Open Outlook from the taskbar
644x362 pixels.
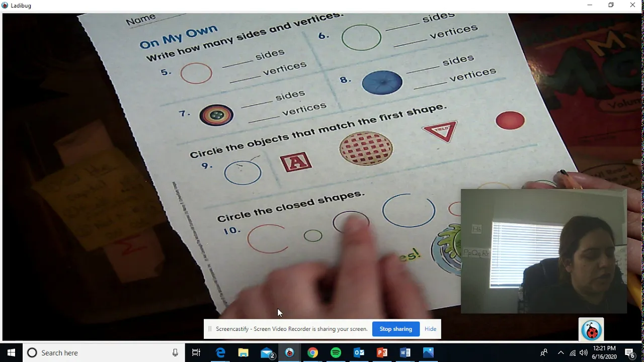359,352
